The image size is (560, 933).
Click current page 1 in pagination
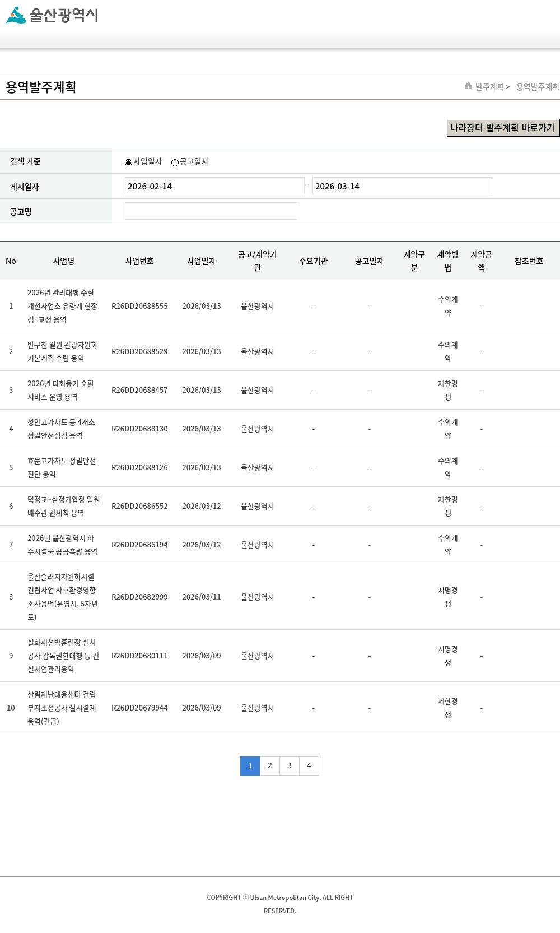[250, 765]
